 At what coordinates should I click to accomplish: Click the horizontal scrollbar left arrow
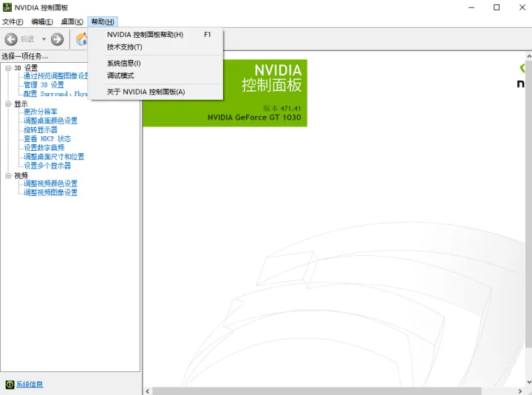click(148, 391)
